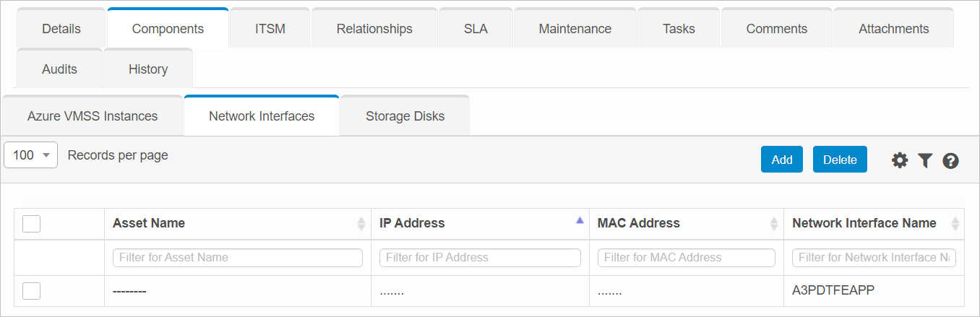Sort by MAC Address column arrows
Screen dimensions: 980x317
point(775,224)
